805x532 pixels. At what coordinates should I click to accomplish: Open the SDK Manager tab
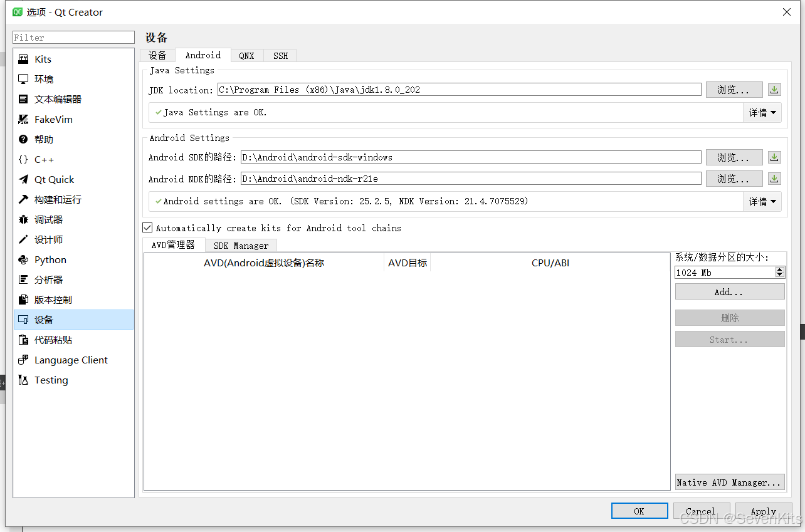pos(241,246)
